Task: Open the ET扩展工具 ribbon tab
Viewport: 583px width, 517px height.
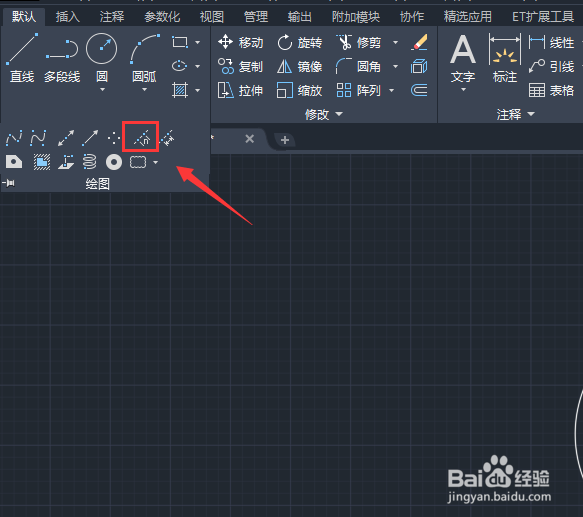Action: [543, 16]
